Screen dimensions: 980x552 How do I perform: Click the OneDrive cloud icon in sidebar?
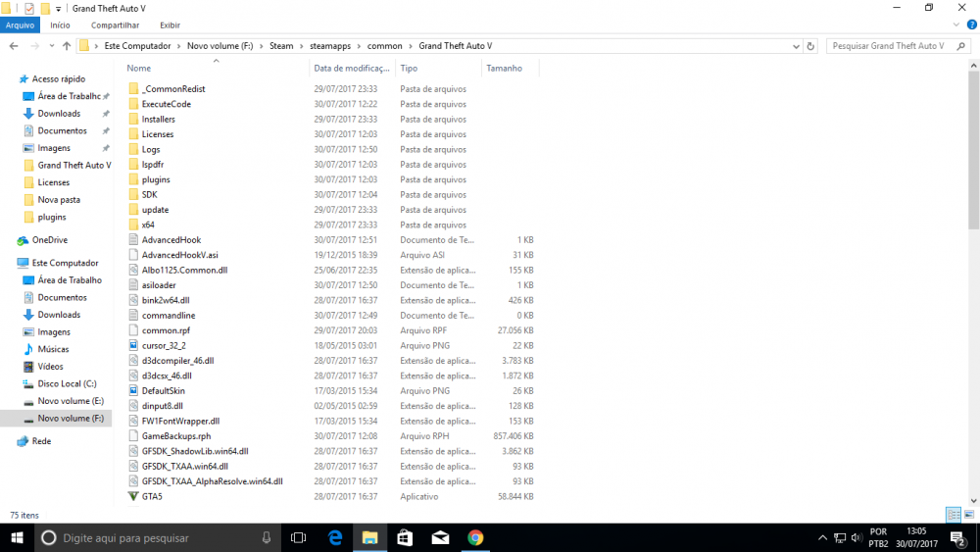click(x=24, y=240)
